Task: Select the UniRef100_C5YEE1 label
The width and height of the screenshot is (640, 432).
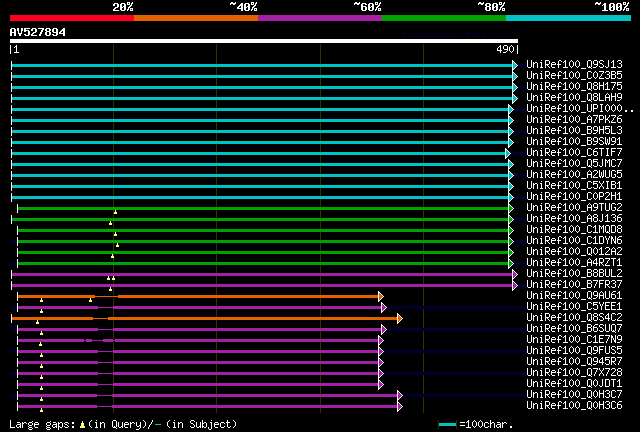Action: coord(574,307)
